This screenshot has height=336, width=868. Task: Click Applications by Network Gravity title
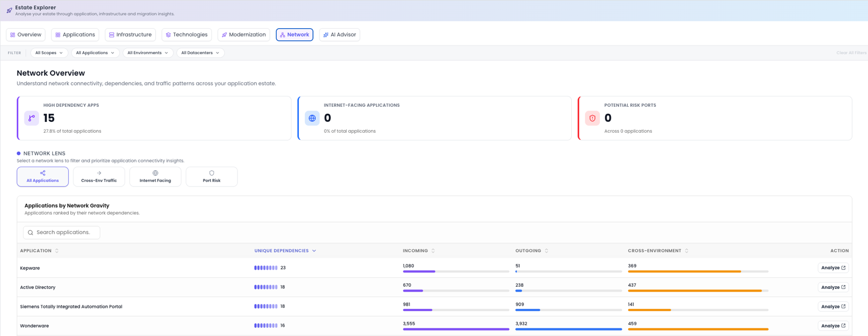point(67,206)
